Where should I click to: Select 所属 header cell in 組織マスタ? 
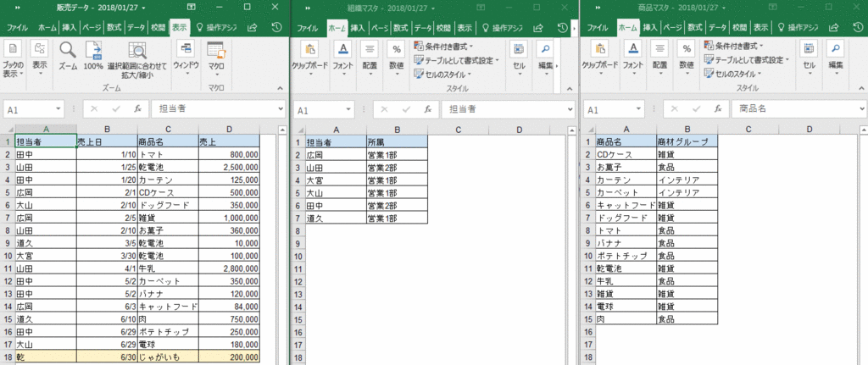(x=397, y=141)
